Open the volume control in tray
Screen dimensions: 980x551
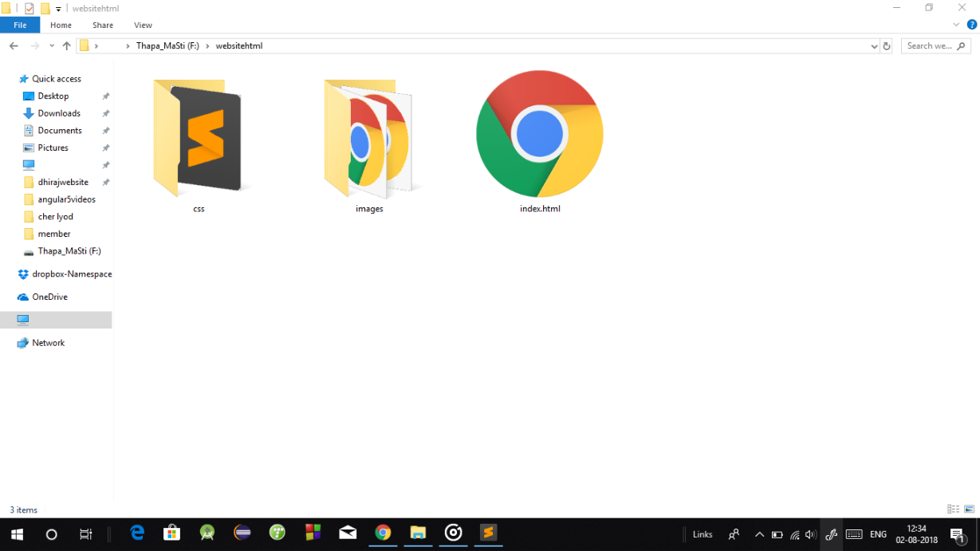click(811, 534)
